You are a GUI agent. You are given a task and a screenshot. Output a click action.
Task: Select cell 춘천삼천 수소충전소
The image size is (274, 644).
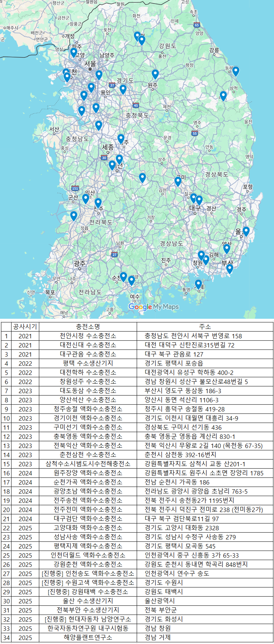88,455
